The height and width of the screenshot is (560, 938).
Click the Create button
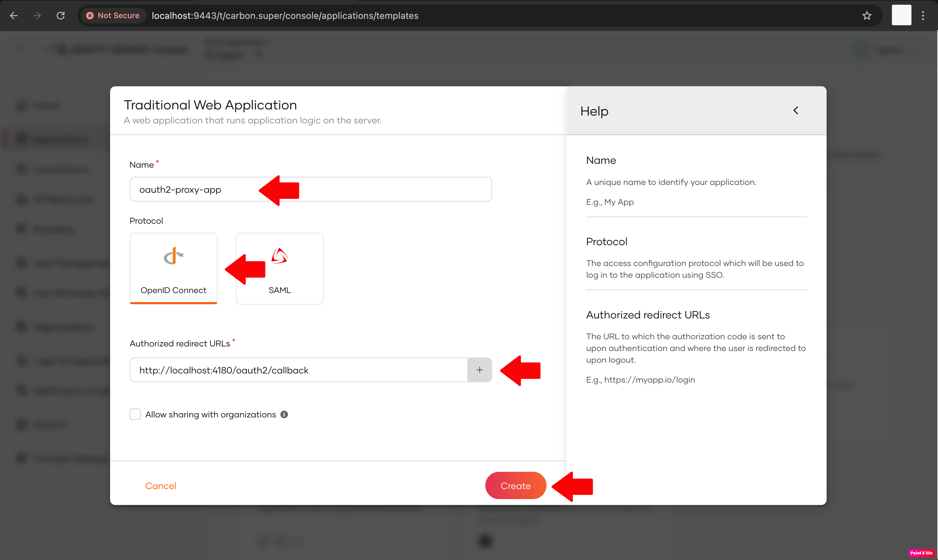515,485
